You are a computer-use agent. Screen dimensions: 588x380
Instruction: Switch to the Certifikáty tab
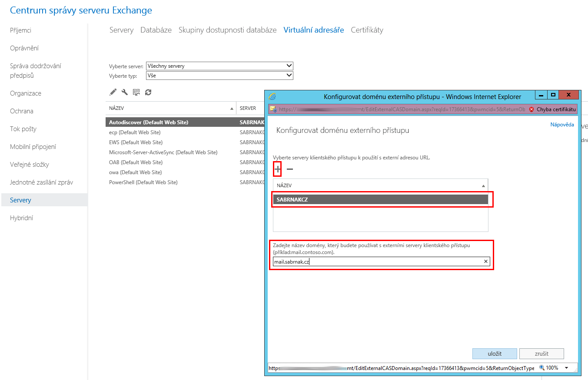[367, 30]
